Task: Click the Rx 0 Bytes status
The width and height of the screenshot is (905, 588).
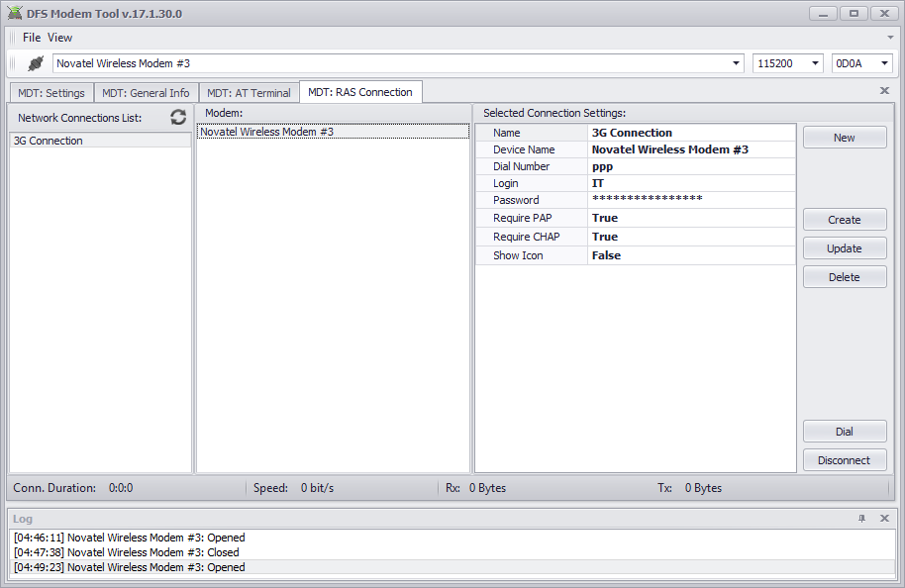Action: 475,488
